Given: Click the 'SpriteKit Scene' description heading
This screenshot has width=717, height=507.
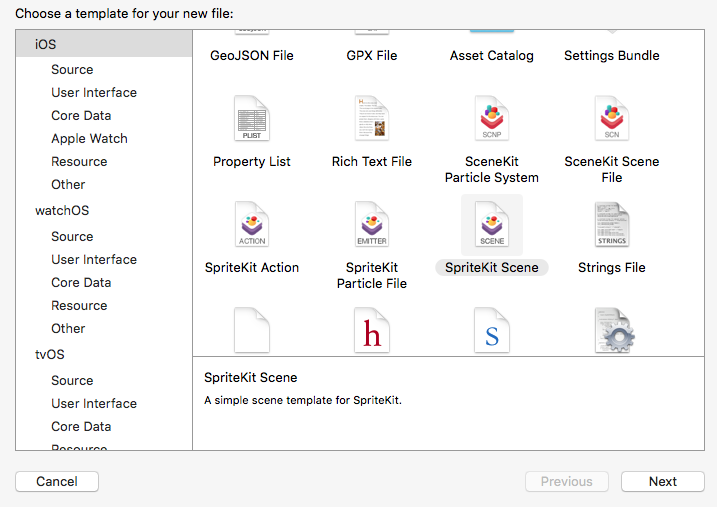Looking at the screenshot, I should (251, 378).
